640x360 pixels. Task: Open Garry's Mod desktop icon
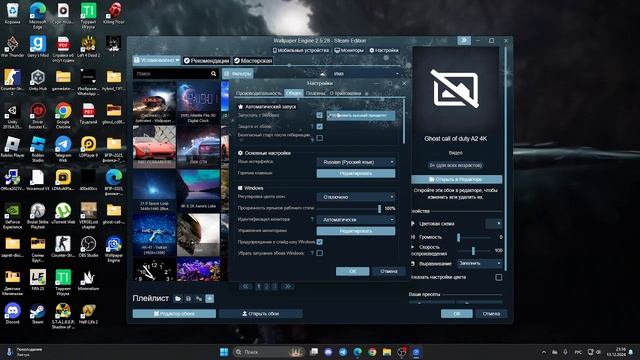tap(38, 46)
